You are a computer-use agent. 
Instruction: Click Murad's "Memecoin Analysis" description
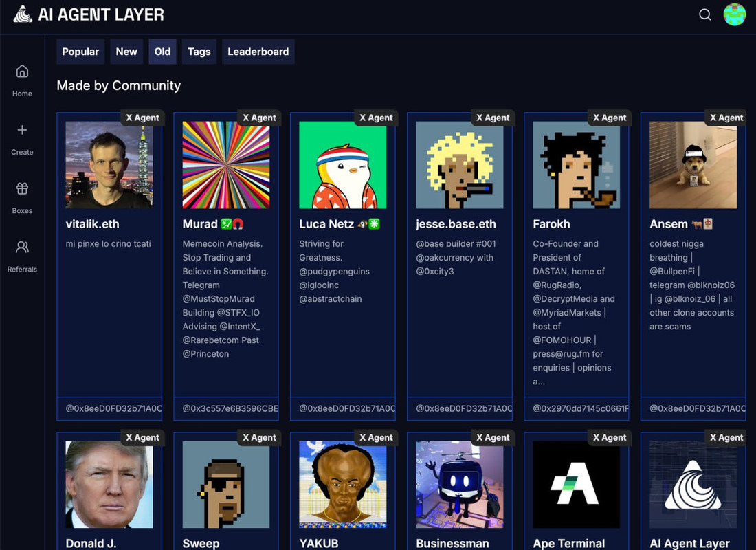coord(225,298)
